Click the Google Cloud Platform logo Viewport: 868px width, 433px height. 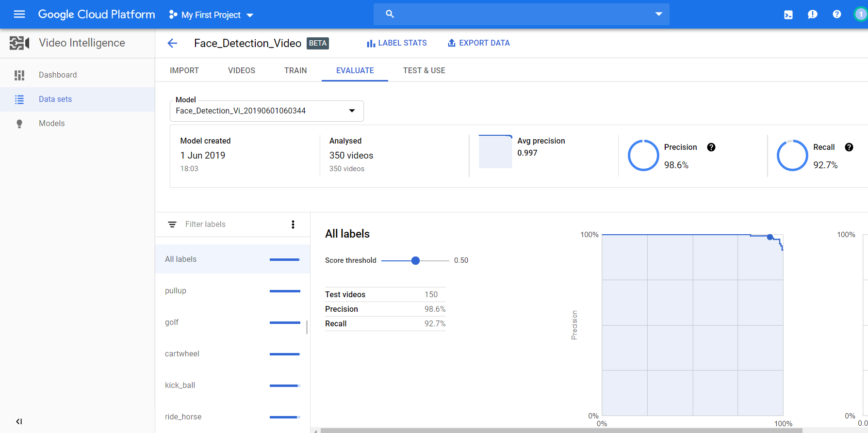coord(97,15)
